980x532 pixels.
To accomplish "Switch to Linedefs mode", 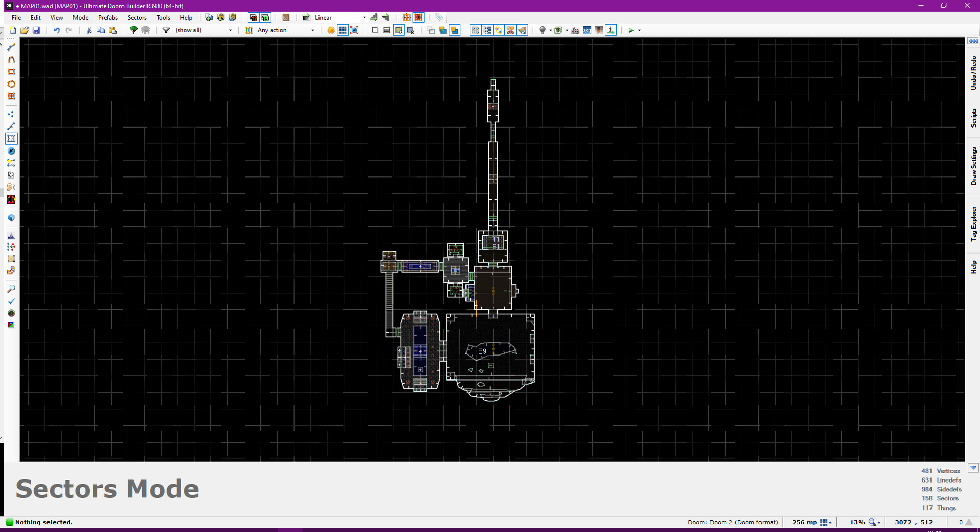I will tap(11, 126).
